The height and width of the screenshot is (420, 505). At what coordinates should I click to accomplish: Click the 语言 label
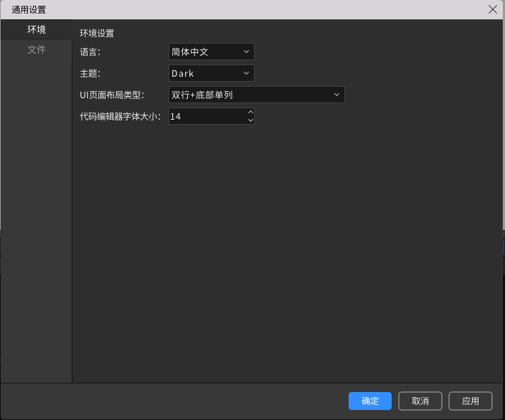tap(90, 52)
